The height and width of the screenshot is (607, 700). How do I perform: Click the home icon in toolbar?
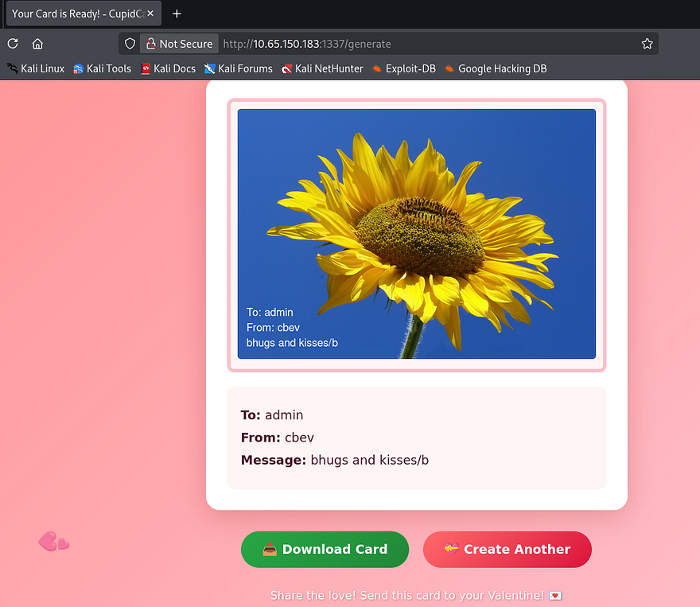(x=37, y=44)
